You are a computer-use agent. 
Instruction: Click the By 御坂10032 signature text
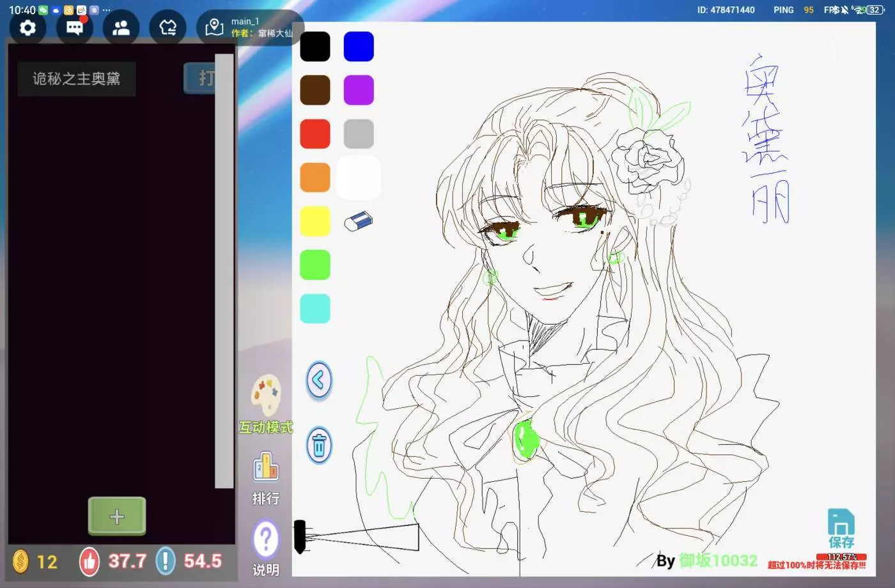(x=707, y=561)
